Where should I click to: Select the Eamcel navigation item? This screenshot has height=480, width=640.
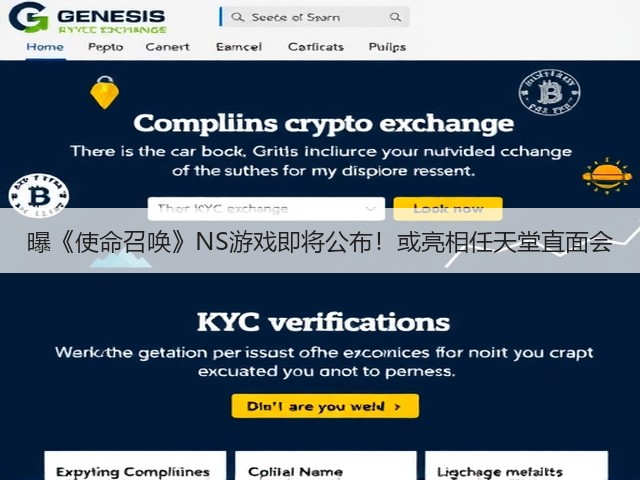tap(239, 47)
